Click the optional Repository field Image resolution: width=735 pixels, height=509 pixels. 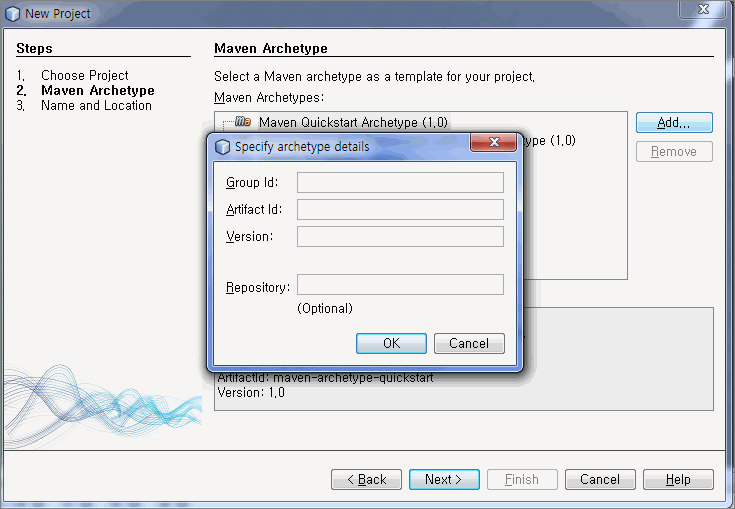click(x=400, y=286)
